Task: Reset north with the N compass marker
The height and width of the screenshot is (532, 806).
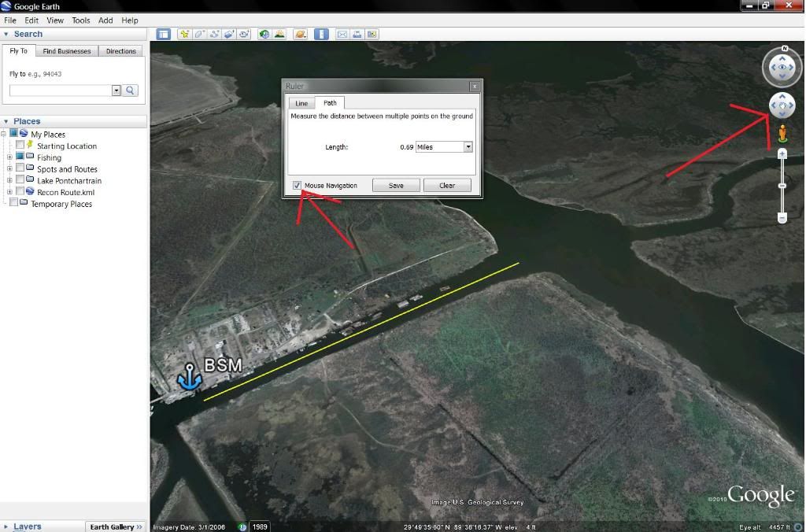Action: [785, 48]
